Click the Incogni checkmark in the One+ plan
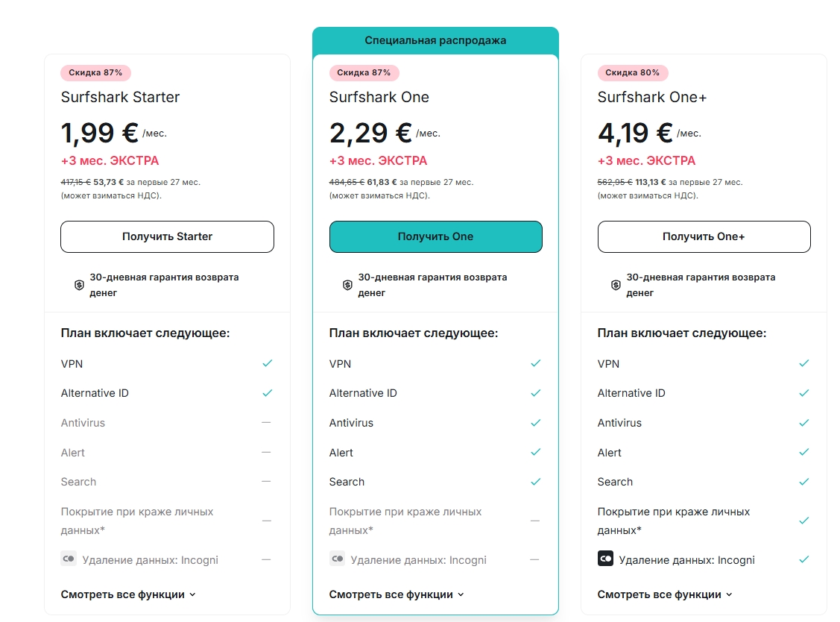This screenshot has width=840, height=622. coord(803,559)
